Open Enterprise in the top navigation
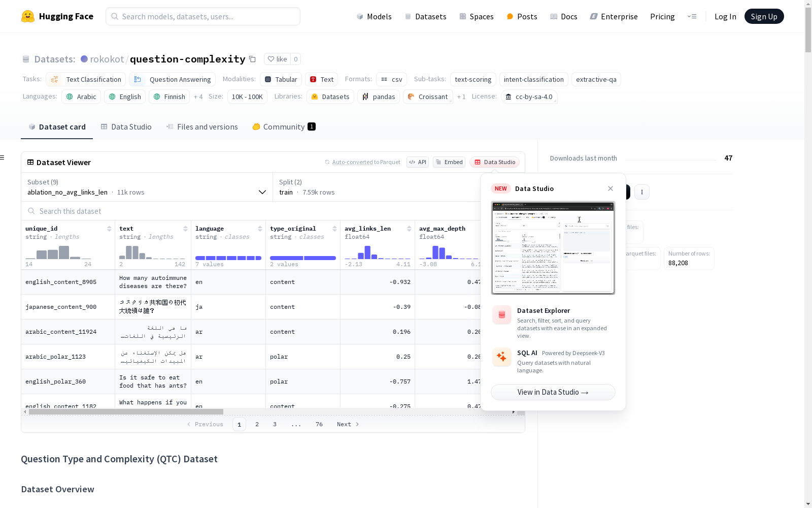 pyautogui.click(x=614, y=16)
